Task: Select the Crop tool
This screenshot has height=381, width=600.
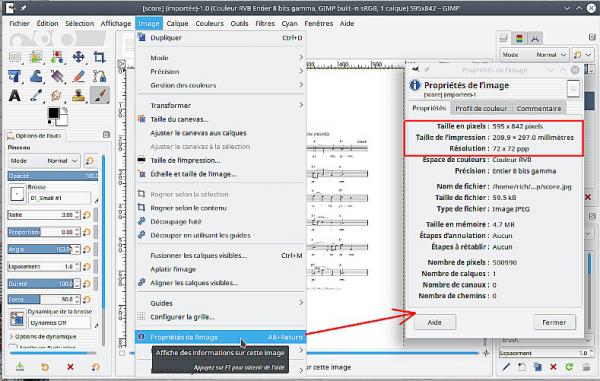Action: pyautogui.click(x=99, y=57)
